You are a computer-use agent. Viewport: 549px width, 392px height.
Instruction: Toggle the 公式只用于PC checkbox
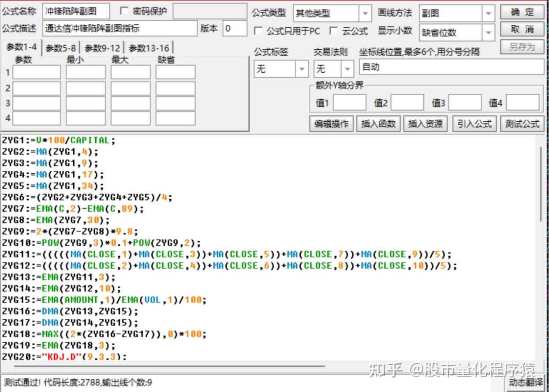258,31
